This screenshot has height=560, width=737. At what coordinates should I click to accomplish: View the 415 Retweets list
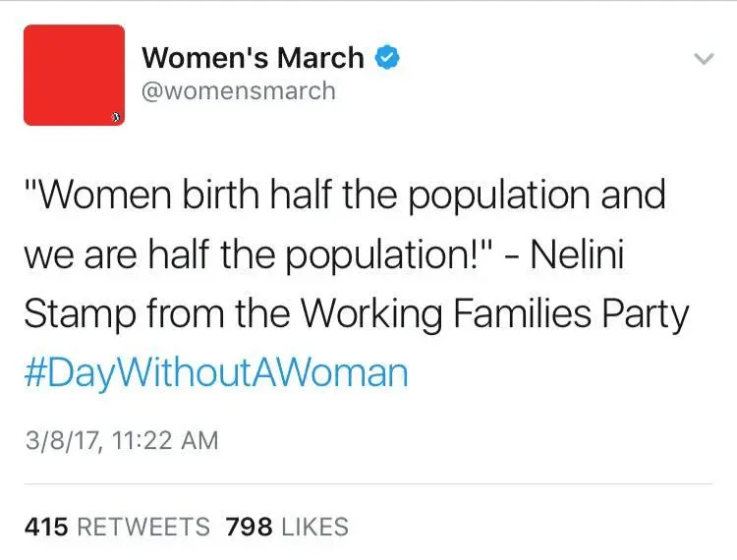coord(117,527)
